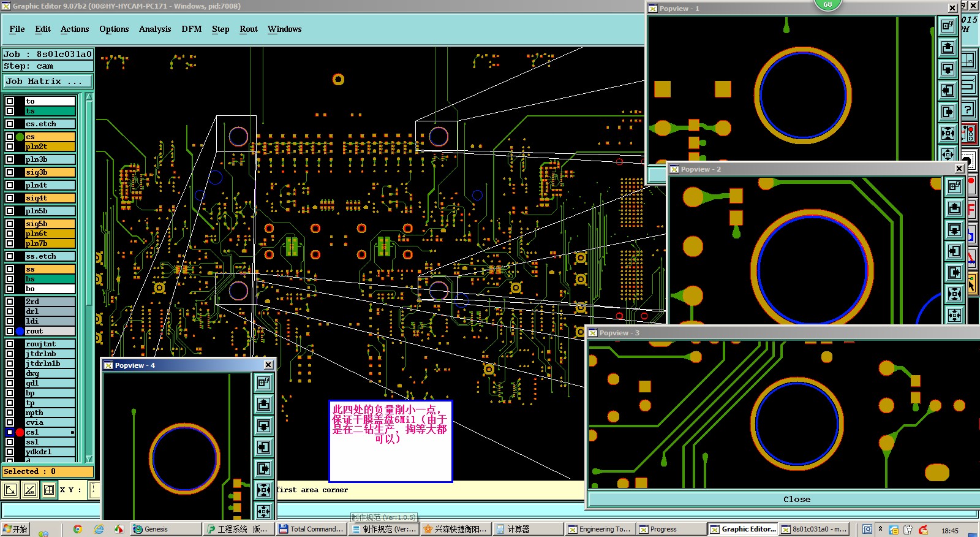Open Internet Explorer from the taskbar

99,529
